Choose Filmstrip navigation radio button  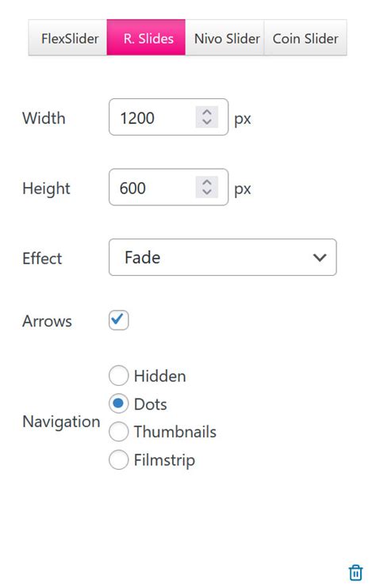pyautogui.click(x=118, y=460)
